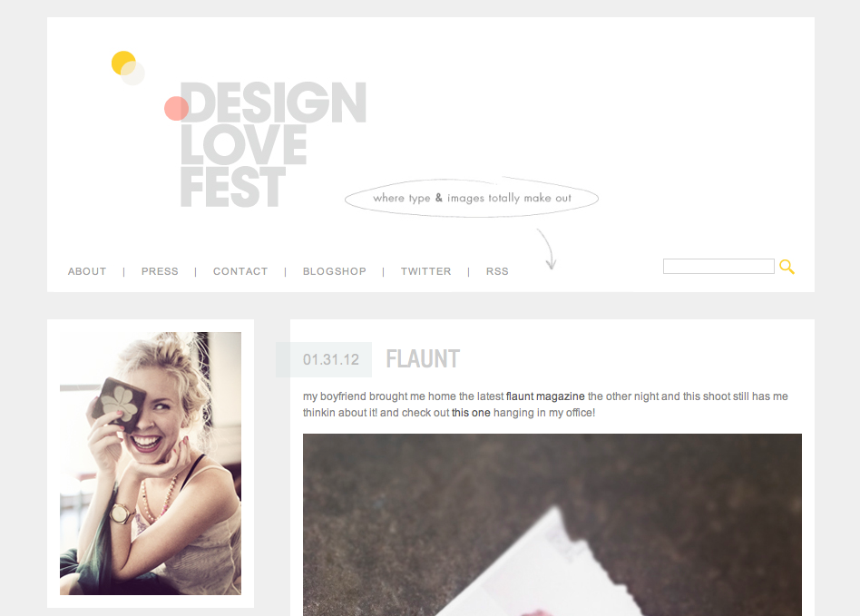860x616 pixels.
Task: Go to the PRESS page
Action: [160, 271]
